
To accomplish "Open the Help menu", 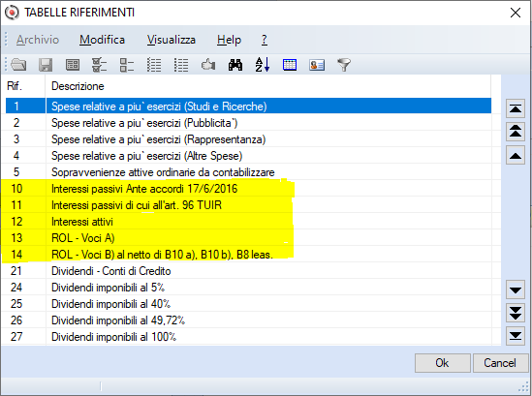I will pyautogui.click(x=229, y=40).
